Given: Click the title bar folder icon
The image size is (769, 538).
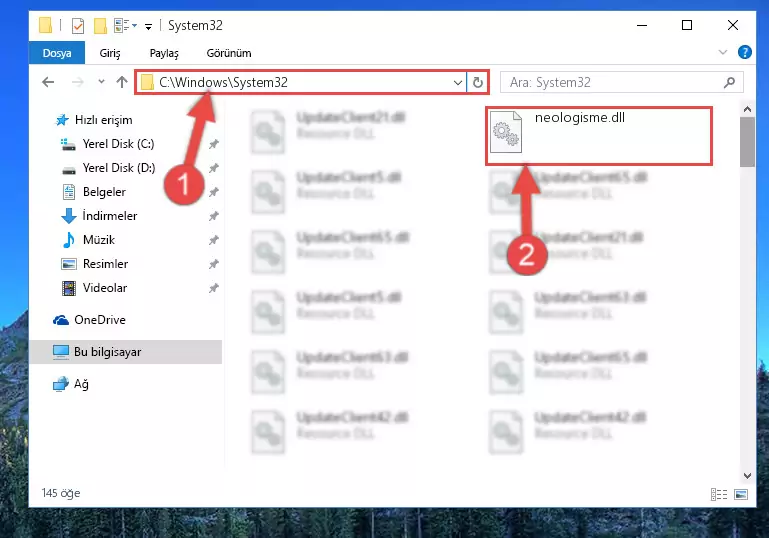Looking at the screenshot, I should [x=46, y=25].
